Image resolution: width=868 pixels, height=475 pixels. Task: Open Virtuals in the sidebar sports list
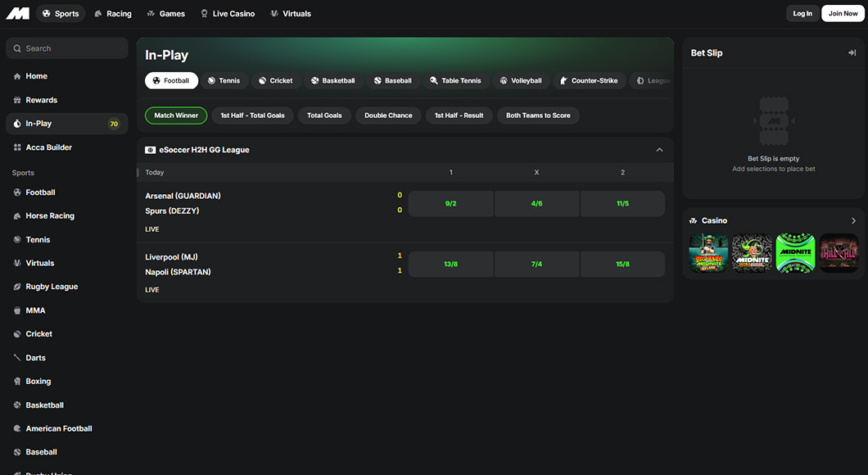tap(67, 263)
